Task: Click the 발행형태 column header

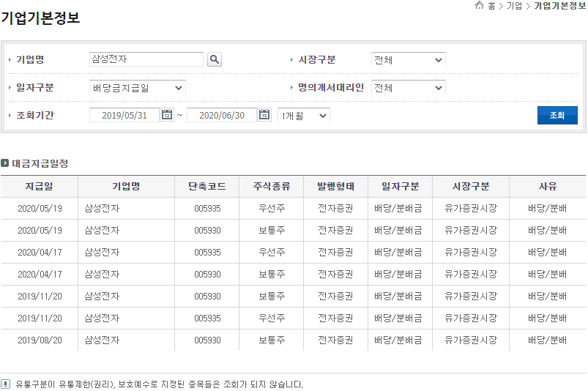Action: tap(335, 186)
